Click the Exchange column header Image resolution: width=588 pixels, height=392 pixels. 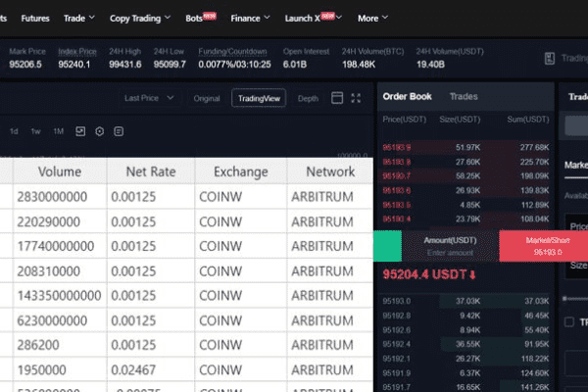tap(241, 171)
